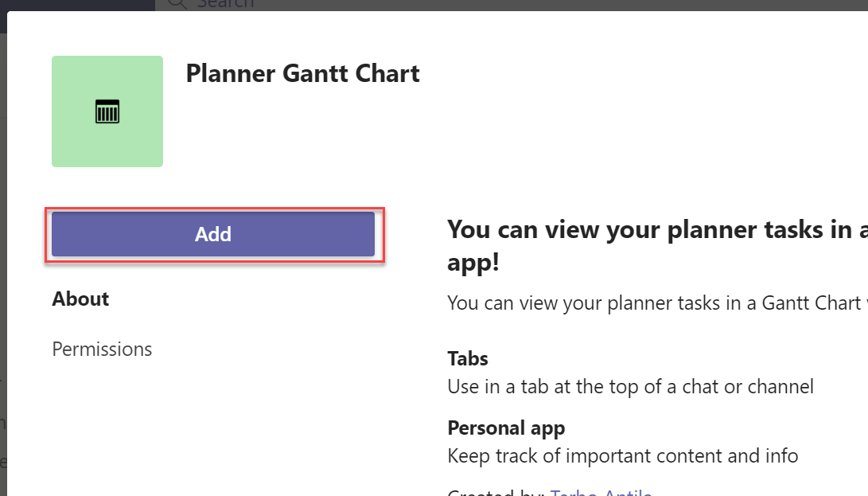Click the purple Add button
The height and width of the screenshot is (496, 868).
point(213,234)
